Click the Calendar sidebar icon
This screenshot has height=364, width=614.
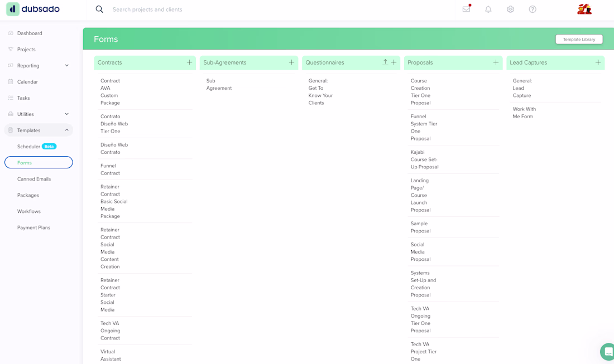point(11,82)
